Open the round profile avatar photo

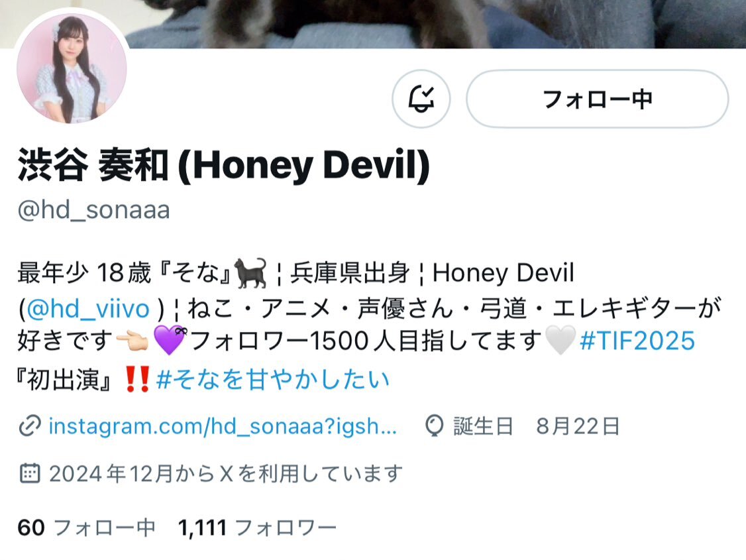(x=72, y=68)
